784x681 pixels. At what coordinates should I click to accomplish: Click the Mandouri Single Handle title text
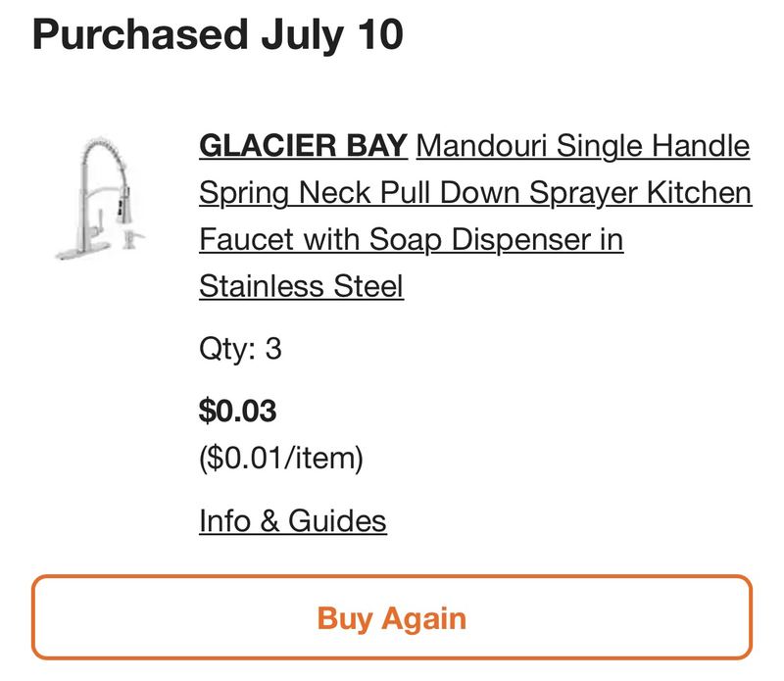[x=582, y=145]
